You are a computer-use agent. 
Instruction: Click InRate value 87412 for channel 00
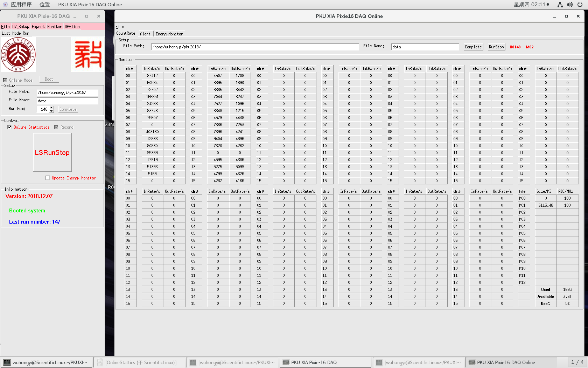[x=152, y=76]
